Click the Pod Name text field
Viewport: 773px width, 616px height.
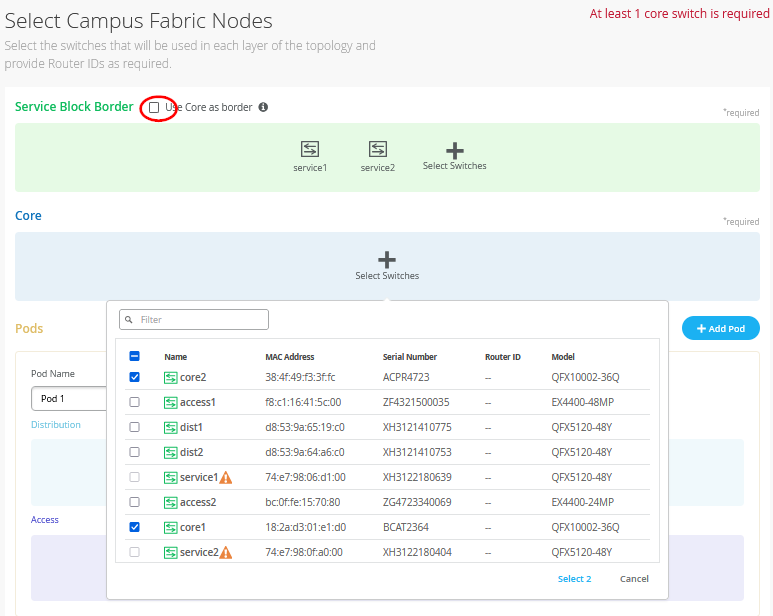tap(68, 398)
